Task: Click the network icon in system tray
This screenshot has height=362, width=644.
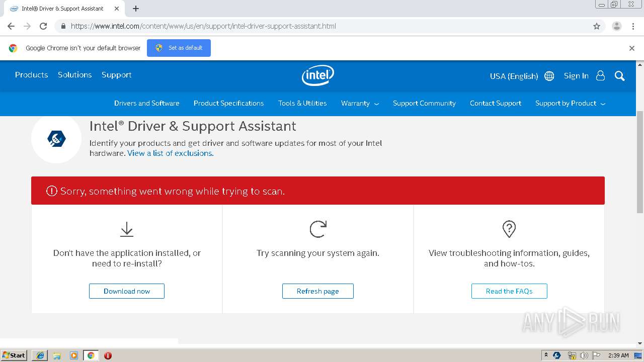Action: click(572, 355)
